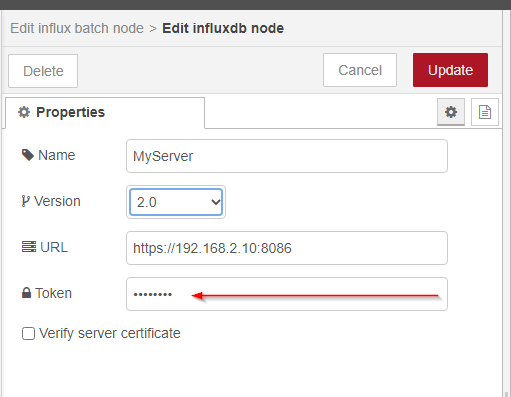Click the Verify server certificate label
Image resolution: width=511 pixels, height=397 pixels.
[x=110, y=333]
